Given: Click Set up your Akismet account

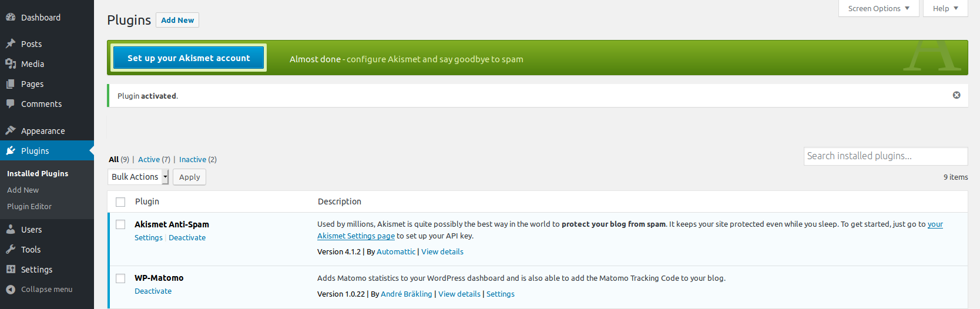Looking at the screenshot, I should pos(189,58).
